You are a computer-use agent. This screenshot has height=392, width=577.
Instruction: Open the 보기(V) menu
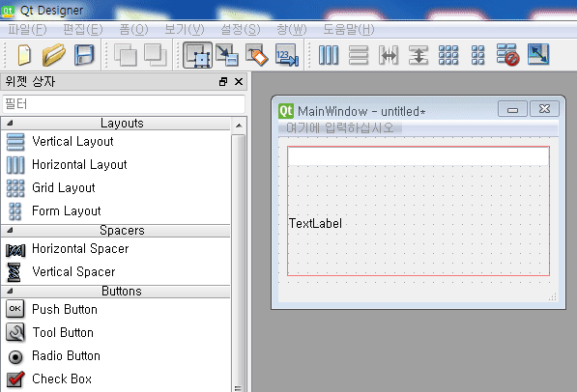(x=184, y=29)
